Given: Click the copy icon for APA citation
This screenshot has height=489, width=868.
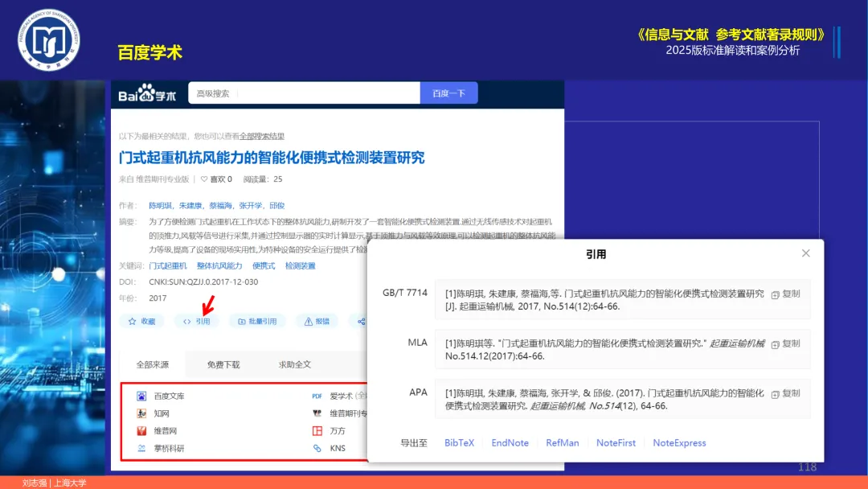Looking at the screenshot, I should tap(776, 394).
